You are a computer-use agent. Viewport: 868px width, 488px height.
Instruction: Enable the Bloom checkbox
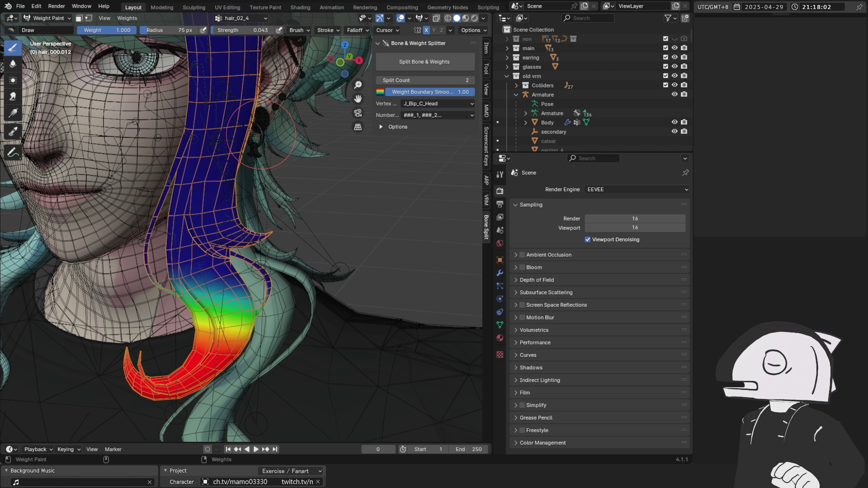(522, 267)
